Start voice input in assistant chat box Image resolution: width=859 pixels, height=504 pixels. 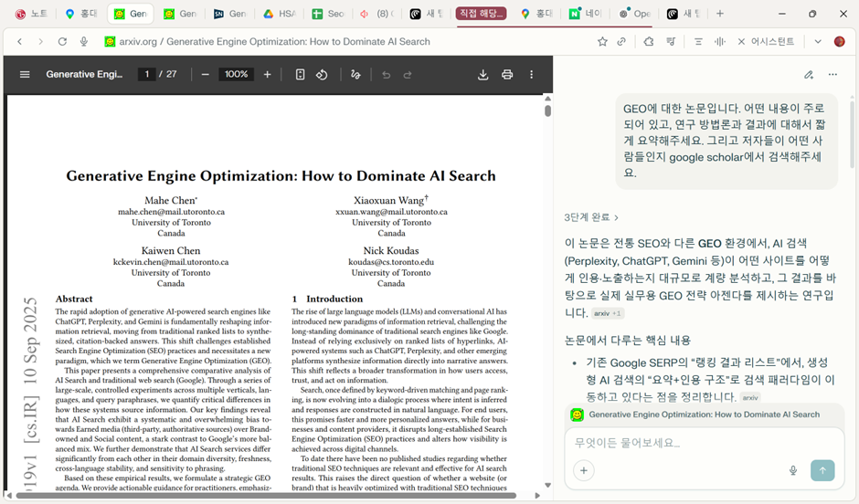(x=792, y=470)
